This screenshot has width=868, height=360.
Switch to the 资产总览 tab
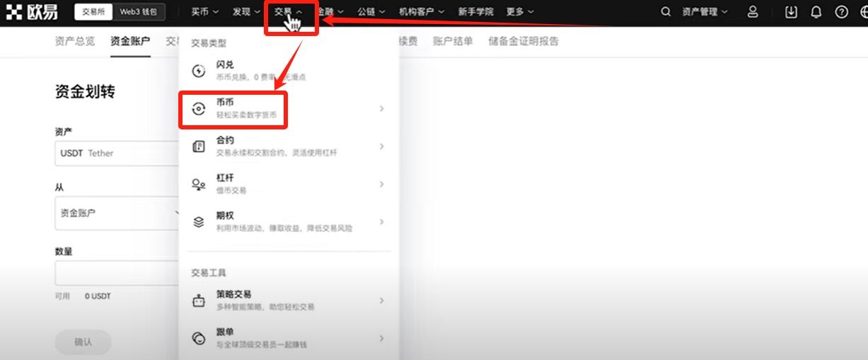(x=74, y=41)
